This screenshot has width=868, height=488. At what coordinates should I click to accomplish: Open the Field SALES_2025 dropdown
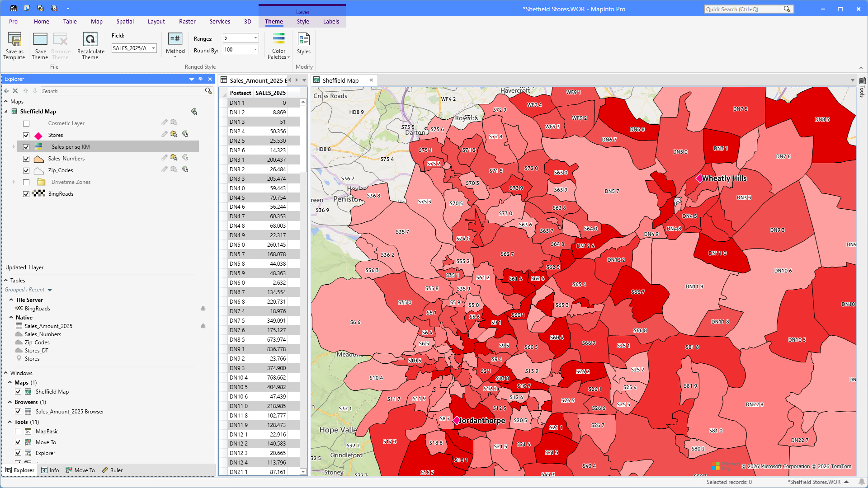click(153, 48)
